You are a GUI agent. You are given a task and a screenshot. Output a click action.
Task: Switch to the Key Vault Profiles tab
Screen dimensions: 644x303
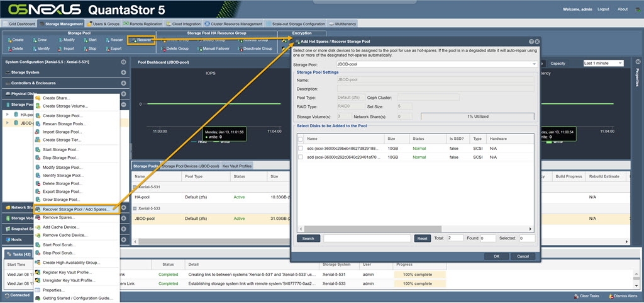(x=237, y=166)
